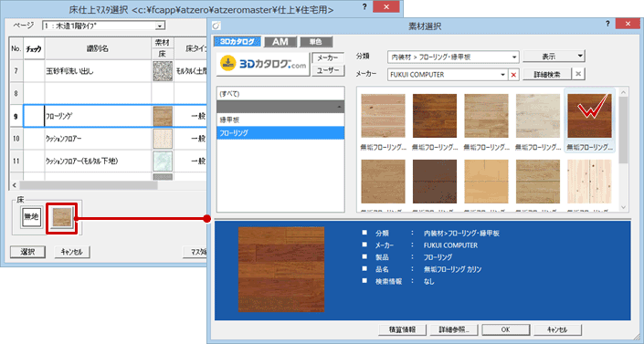Select the 無地 floor swatch icon

(32, 217)
